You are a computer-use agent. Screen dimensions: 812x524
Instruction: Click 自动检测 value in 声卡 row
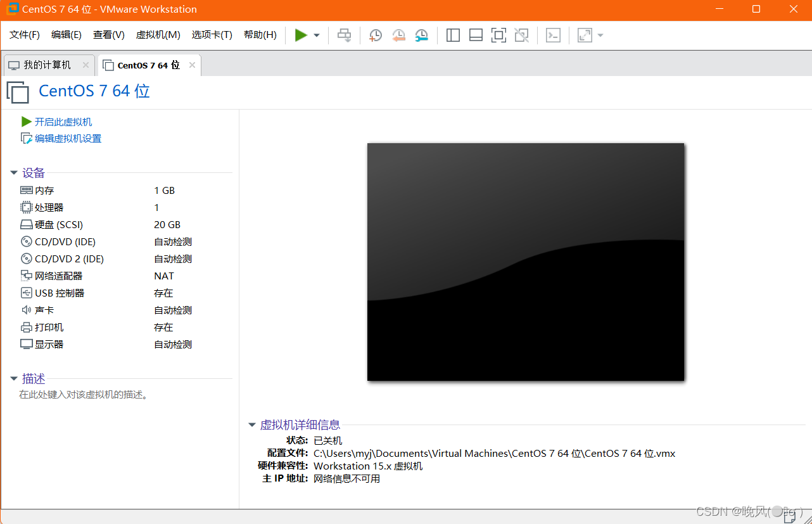click(173, 310)
